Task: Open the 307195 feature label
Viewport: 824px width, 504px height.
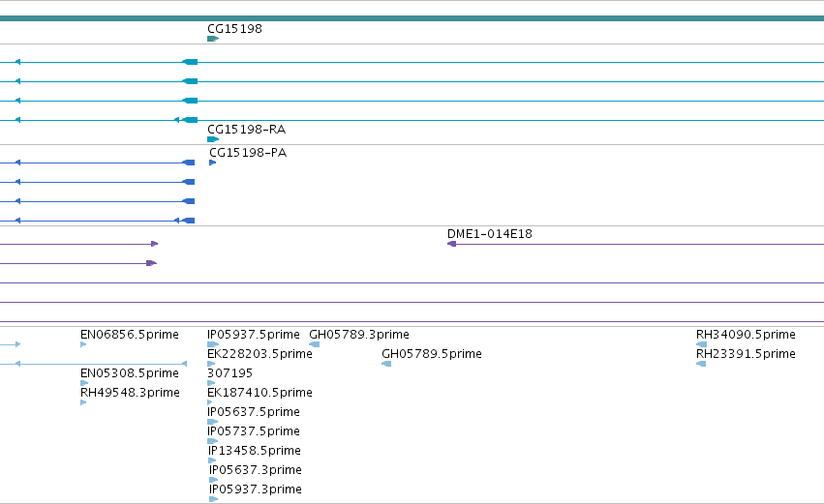Action: click(229, 373)
